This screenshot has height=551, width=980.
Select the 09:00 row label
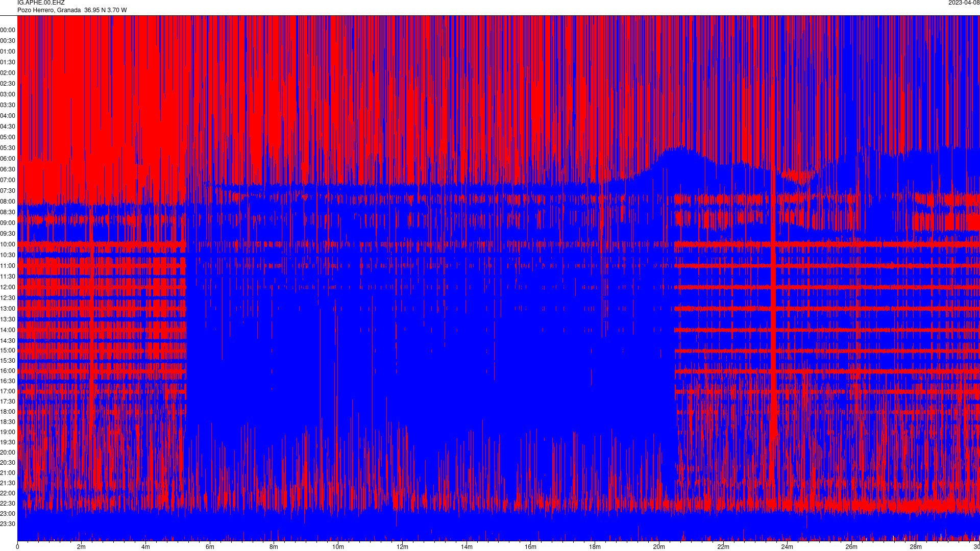click(x=8, y=223)
